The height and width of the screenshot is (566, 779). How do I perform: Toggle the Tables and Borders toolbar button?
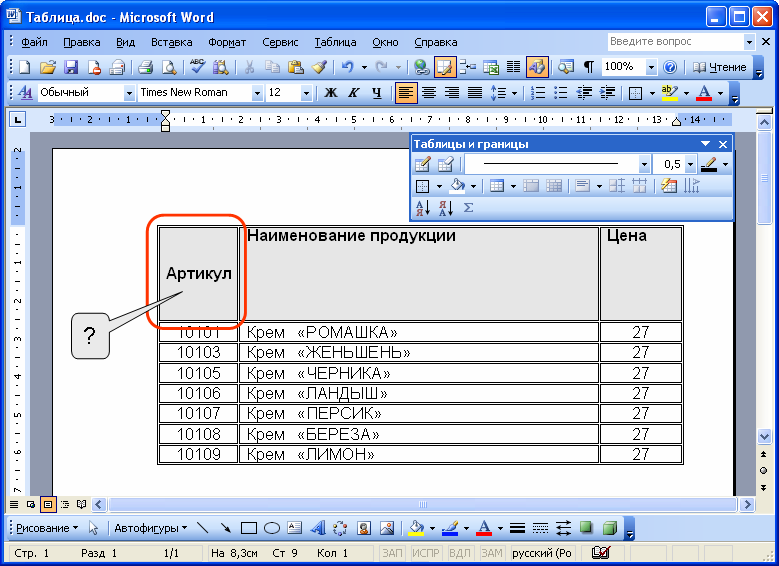click(445, 67)
